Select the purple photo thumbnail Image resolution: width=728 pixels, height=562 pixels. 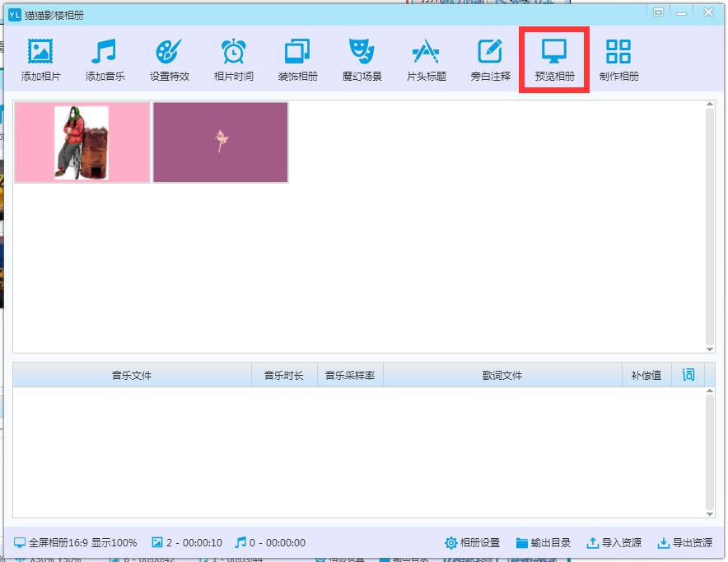[221, 142]
